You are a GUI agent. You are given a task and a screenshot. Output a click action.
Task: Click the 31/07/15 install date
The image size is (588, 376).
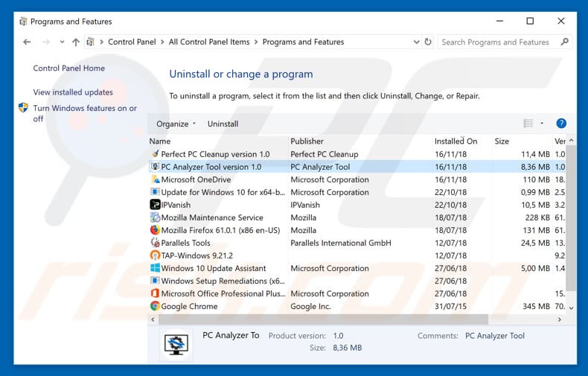[451, 307]
